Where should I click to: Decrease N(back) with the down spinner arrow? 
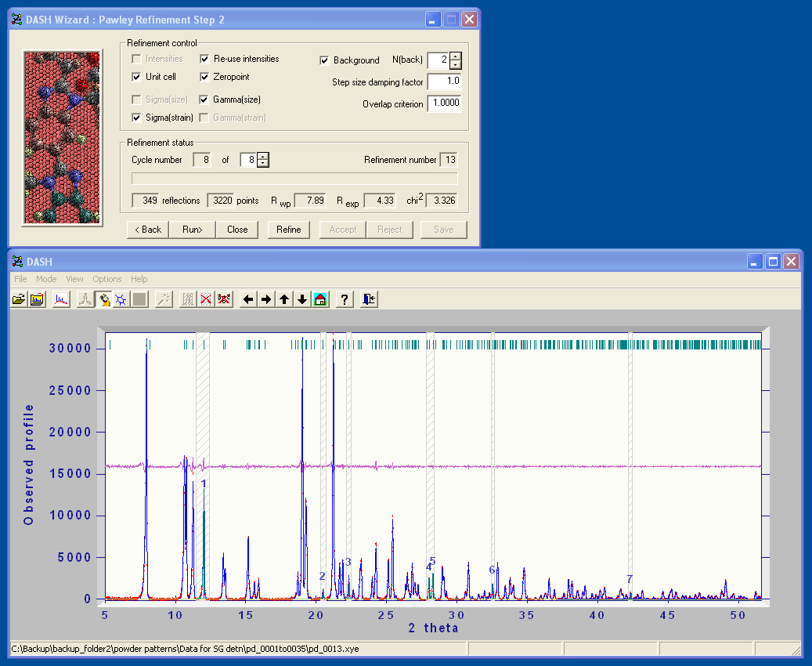coord(455,65)
